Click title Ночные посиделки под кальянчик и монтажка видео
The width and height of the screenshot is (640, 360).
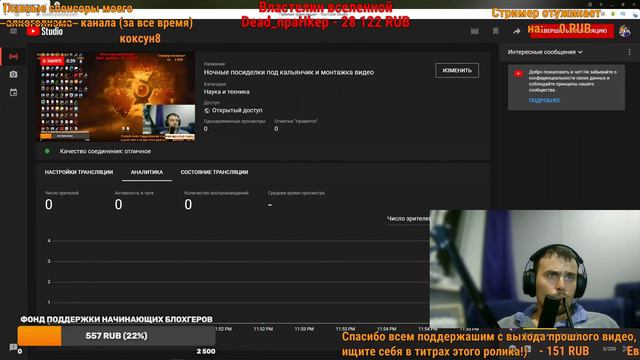tap(289, 72)
